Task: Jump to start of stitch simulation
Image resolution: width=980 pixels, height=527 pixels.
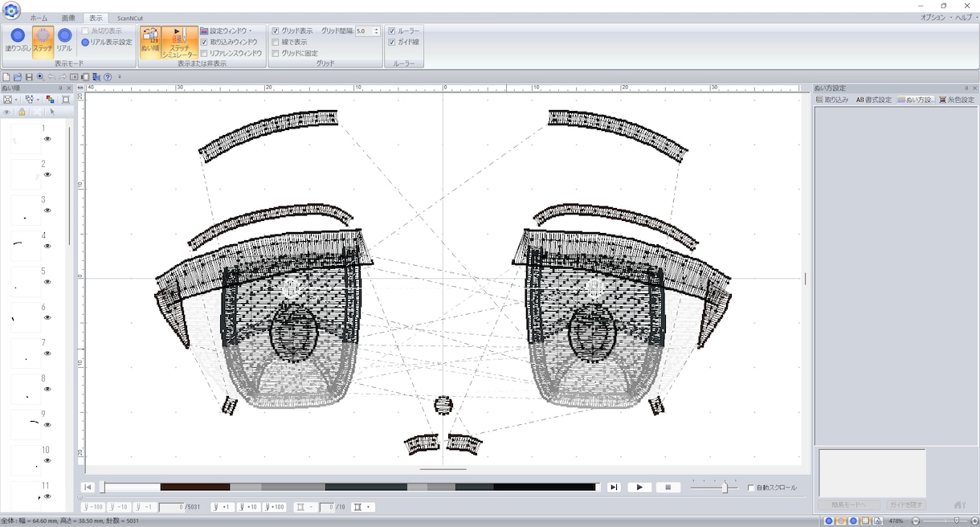Action: point(88,488)
